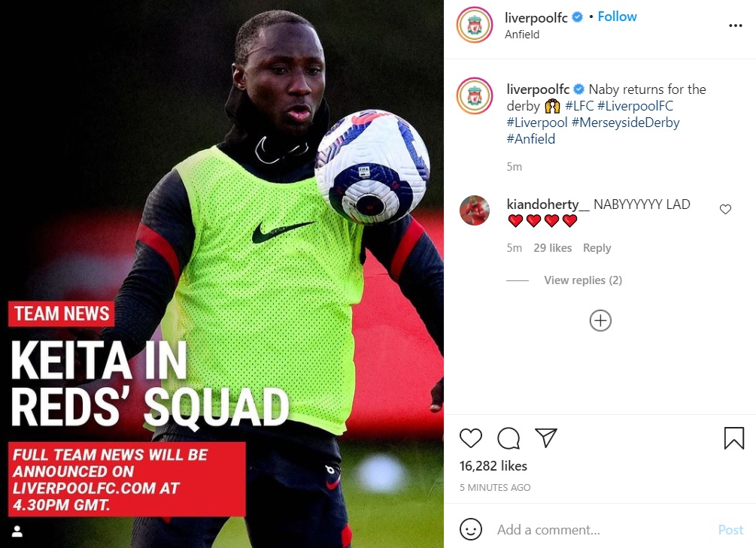The width and height of the screenshot is (756, 548).
Task: Open the Anfield location link
Action: click(x=522, y=35)
